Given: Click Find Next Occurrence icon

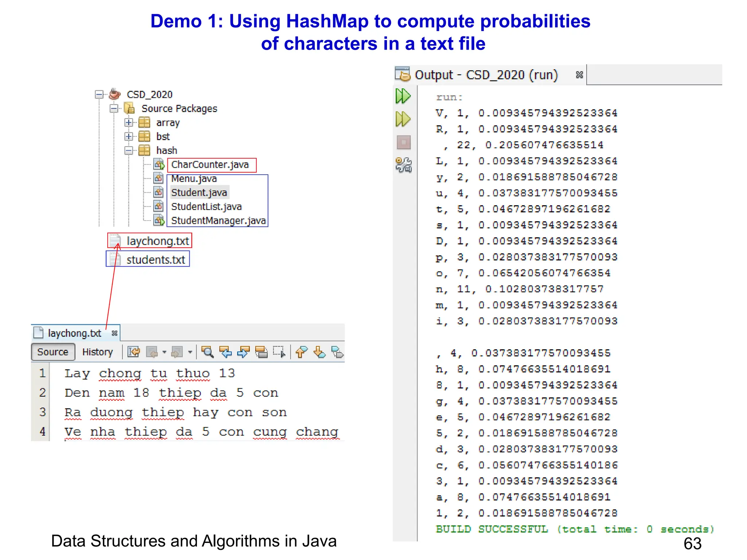Looking at the screenshot, I should point(243,352).
